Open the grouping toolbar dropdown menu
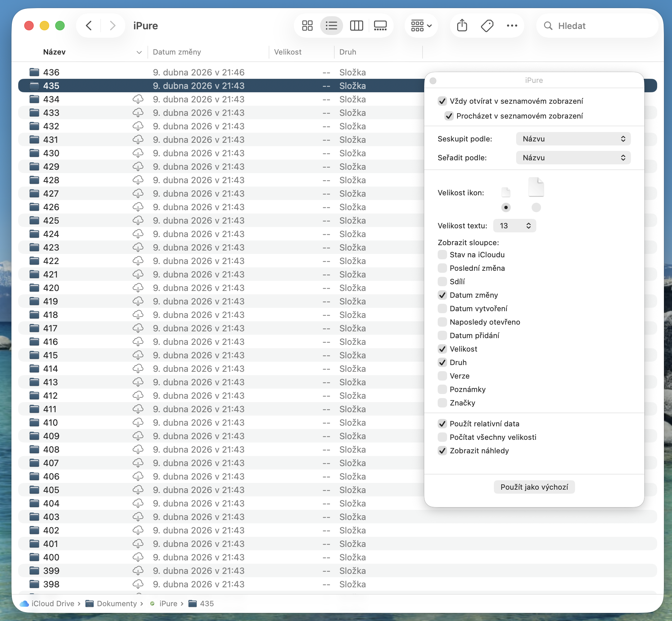672x621 pixels. pos(421,26)
